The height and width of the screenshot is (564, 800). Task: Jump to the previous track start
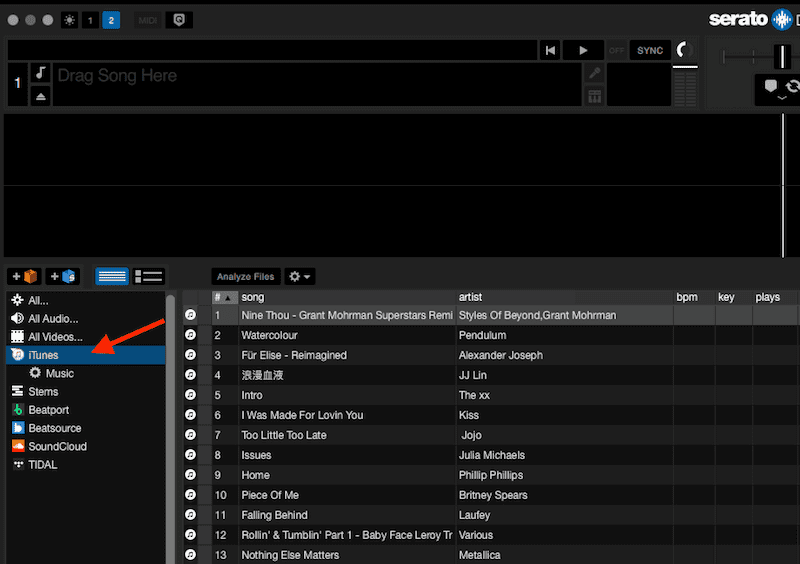(551, 50)
